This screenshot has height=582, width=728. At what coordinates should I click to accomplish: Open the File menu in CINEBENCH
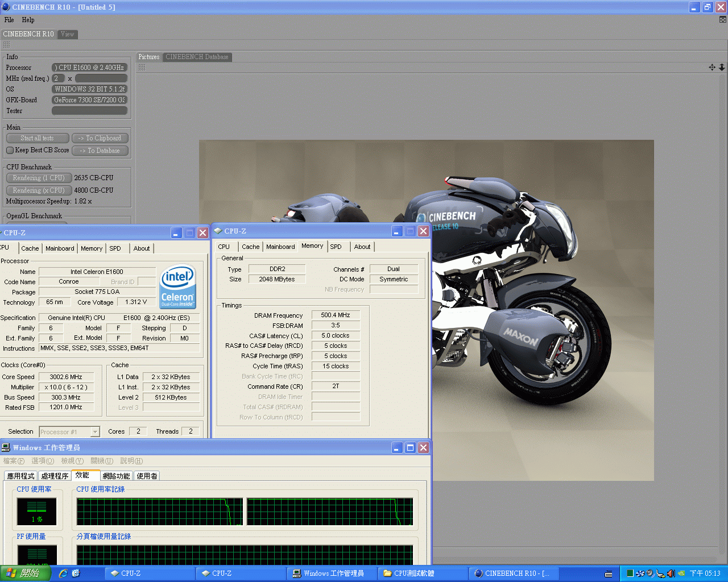(9, 20)
